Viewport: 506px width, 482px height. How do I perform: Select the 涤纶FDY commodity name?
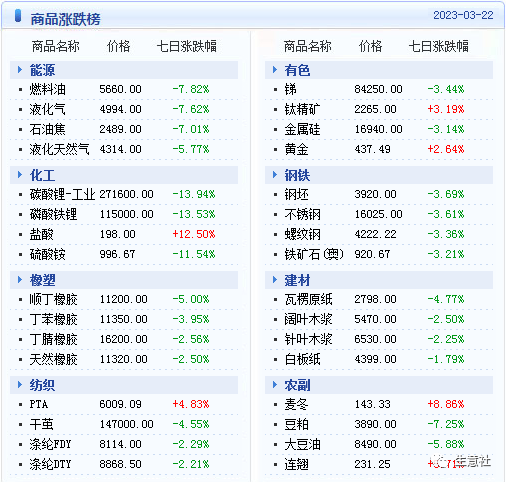(x=50, y=444)
